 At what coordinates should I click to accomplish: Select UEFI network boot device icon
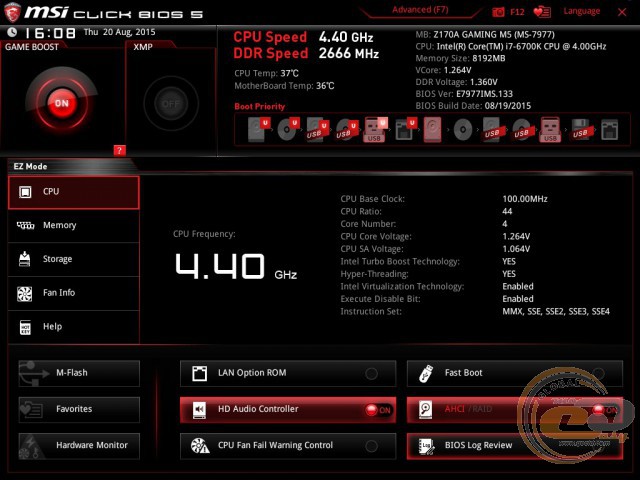coord(406,129)
